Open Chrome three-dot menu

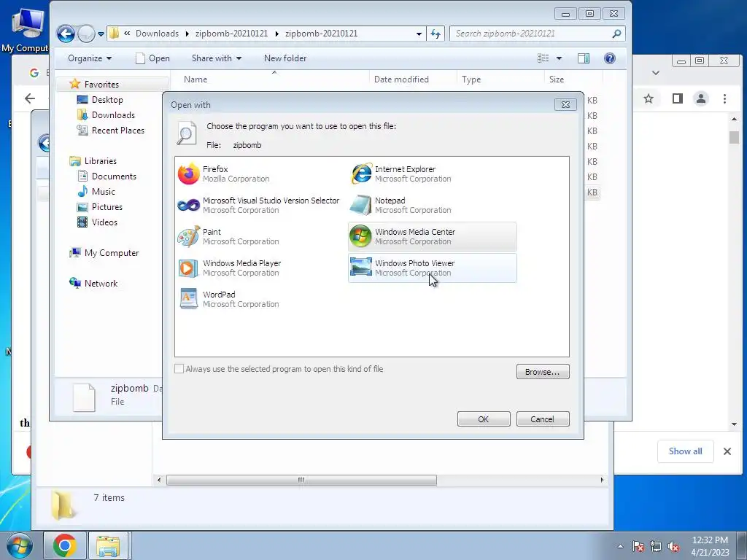[x=724, y=98]
